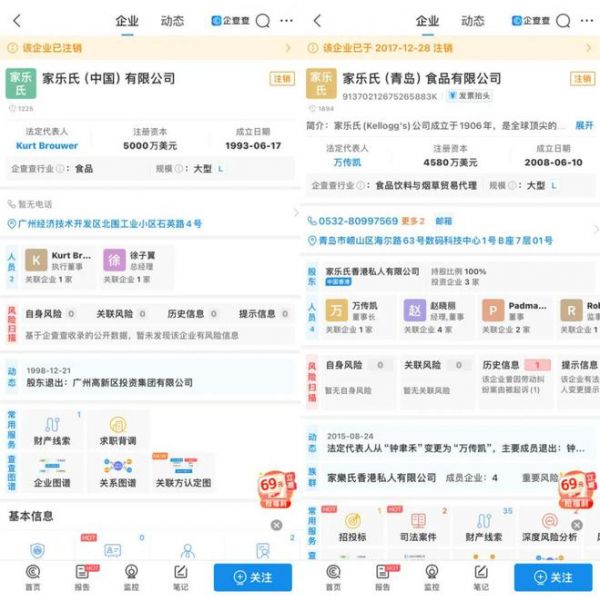600x601 pixels.
Task: Go to 首页 on left bottom bar
Action: [33, 577]
